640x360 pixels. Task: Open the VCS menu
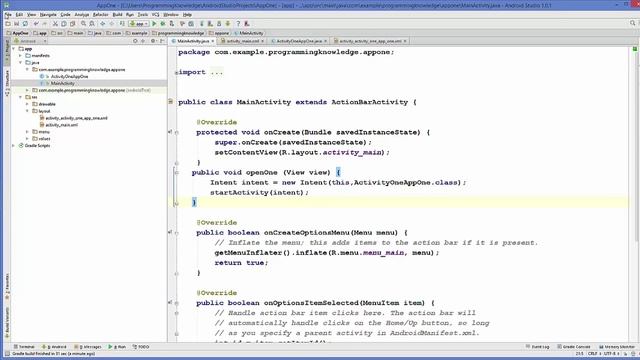point(156,15)
